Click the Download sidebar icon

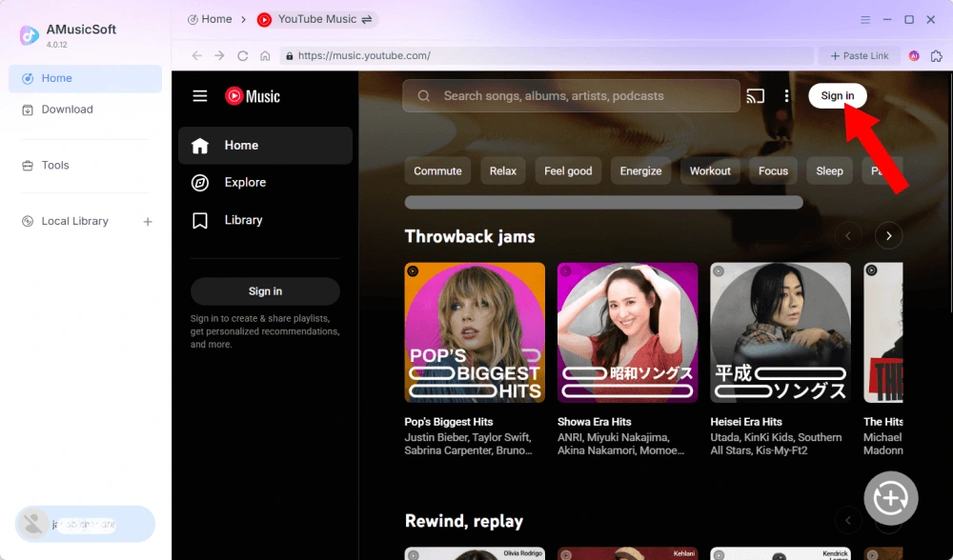(28, 110)
